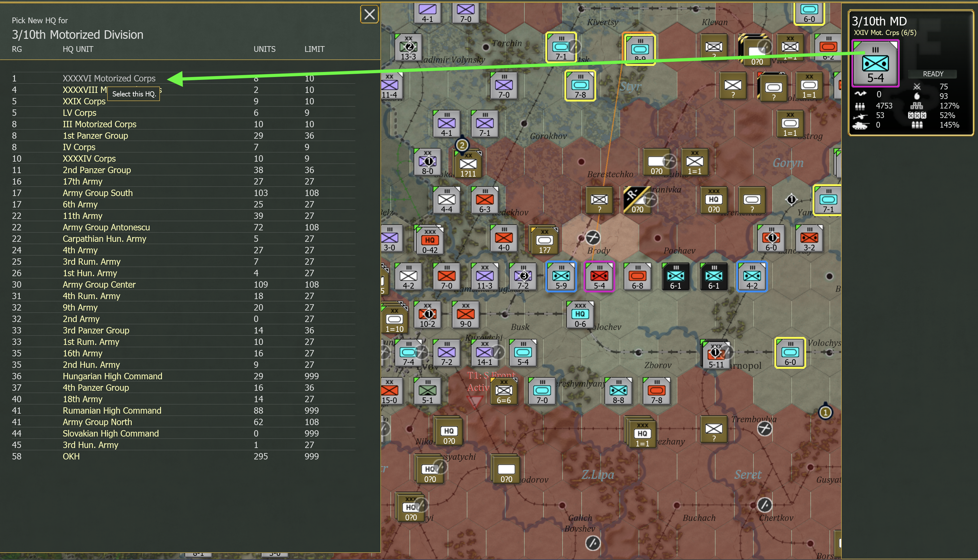The width and height of the screenshot is (978, 560).
Task: Click the 13-3 division counter
Action: point(409,47)
